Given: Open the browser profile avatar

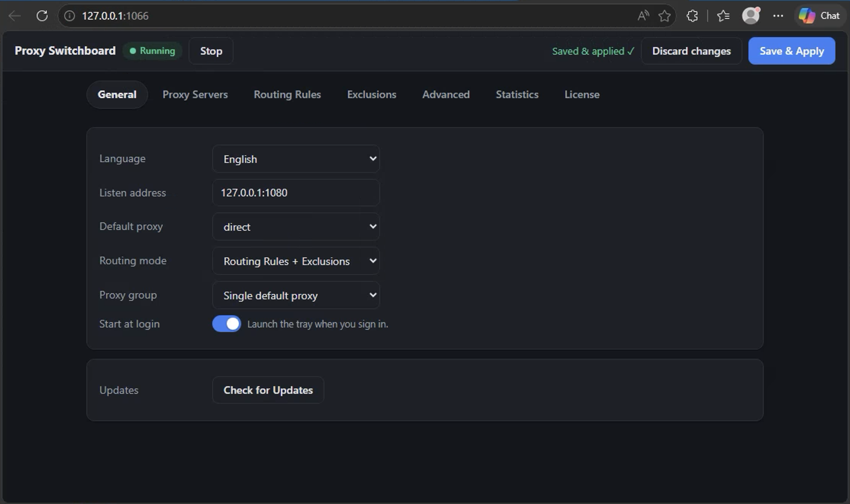Looking at the screenshot, I should pos(750,16).
